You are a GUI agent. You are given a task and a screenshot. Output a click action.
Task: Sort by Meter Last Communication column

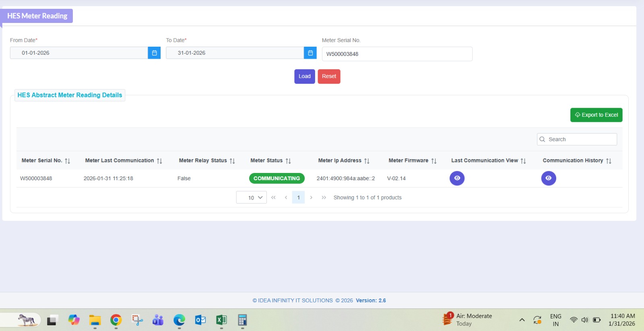pos(159,161)
